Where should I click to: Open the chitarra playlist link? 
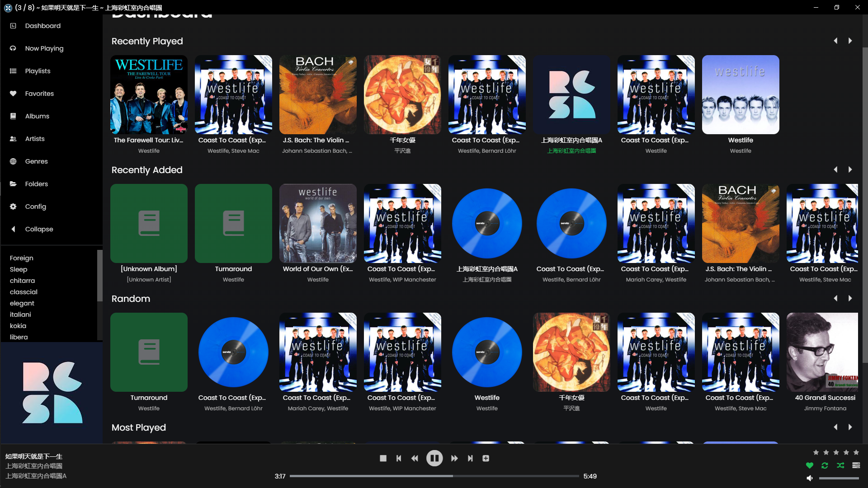click(22, 281)
